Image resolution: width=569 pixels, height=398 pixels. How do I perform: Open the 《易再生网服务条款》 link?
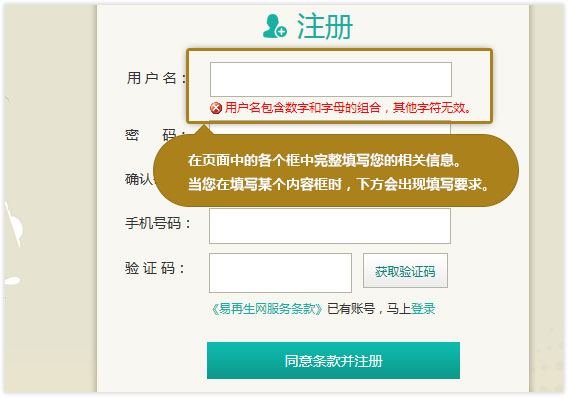pyautogui.click(x=267, y=309)
